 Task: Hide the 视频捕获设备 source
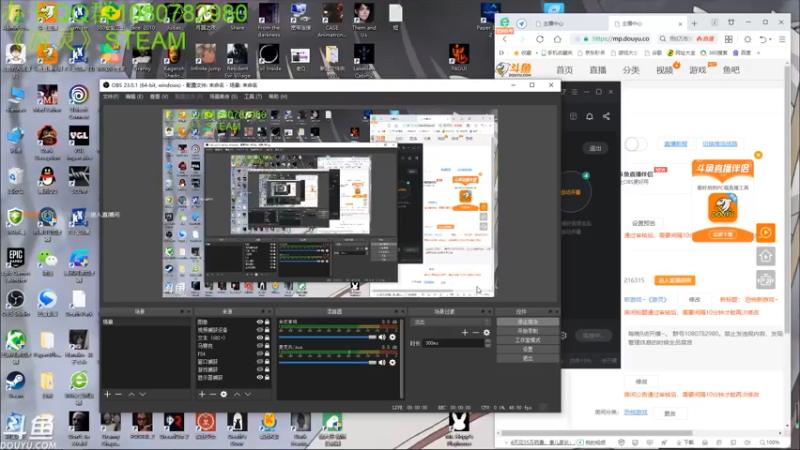pos(260,330)
